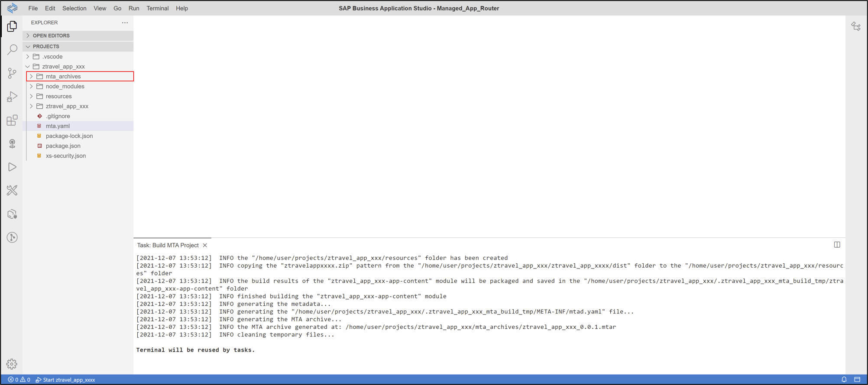
Task: Collapse the Projects section
Action: 78,46
